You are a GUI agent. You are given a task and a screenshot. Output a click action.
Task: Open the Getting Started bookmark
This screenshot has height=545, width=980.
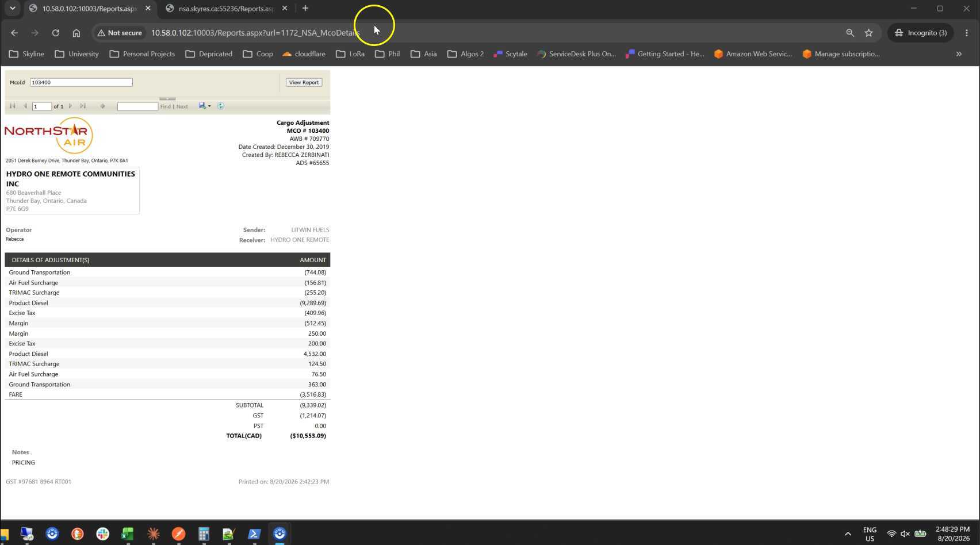tap(665, 54)
